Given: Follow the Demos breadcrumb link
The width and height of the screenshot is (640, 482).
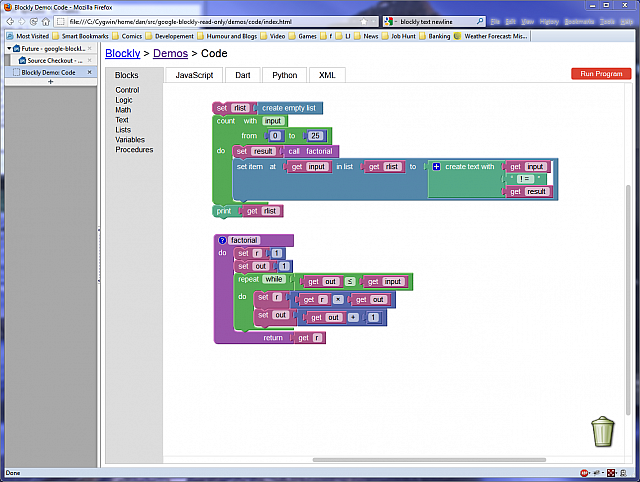Looking at the screenshot, I should [x=169, y=53].
